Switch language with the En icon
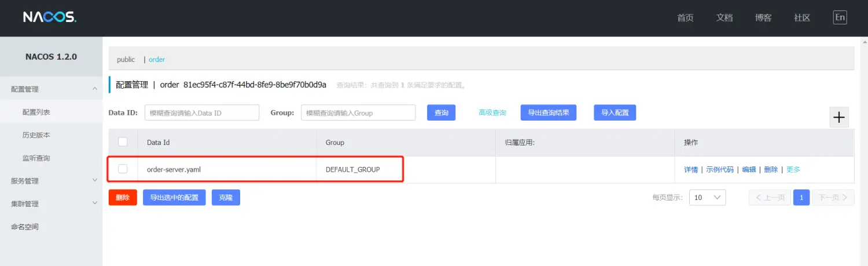Viewport: 868px width, 266px height. (840, 17)
